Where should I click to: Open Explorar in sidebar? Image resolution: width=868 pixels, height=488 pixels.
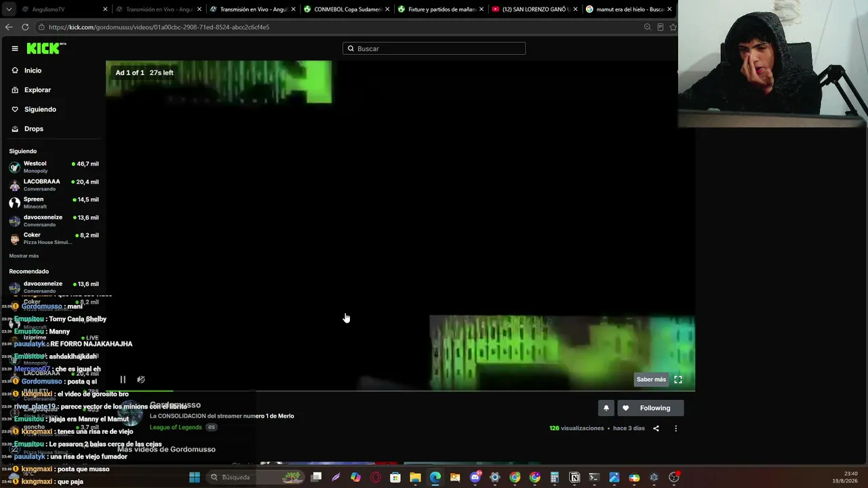click(37, 90)
